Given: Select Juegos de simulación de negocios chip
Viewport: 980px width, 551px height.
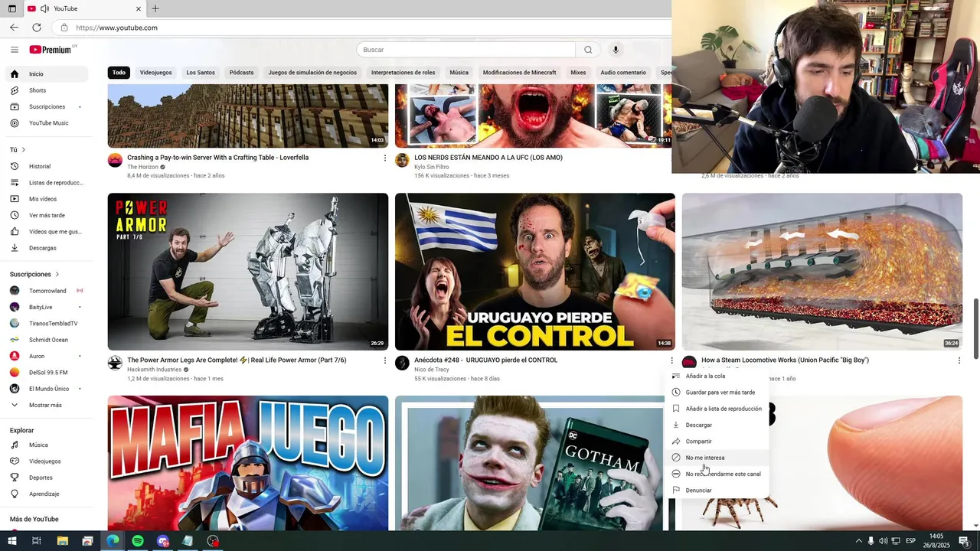Looking at the screenshot, I should click(312, 73).
